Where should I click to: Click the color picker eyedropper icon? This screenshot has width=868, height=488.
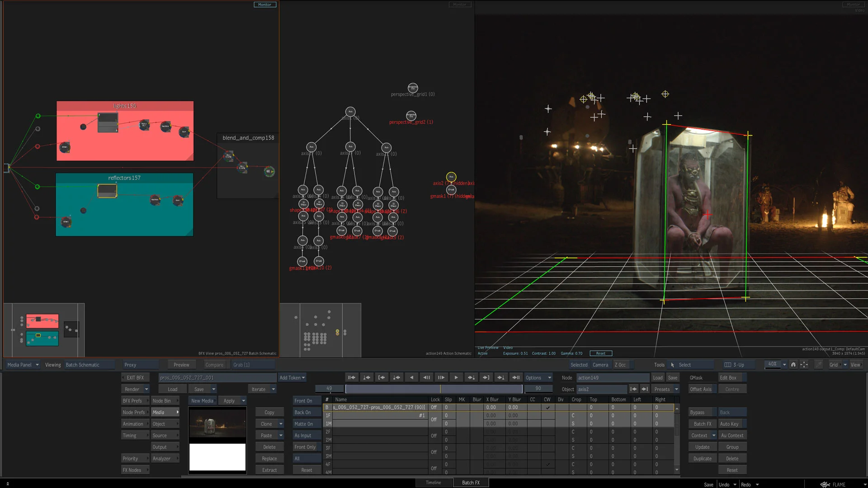(819, 365)
